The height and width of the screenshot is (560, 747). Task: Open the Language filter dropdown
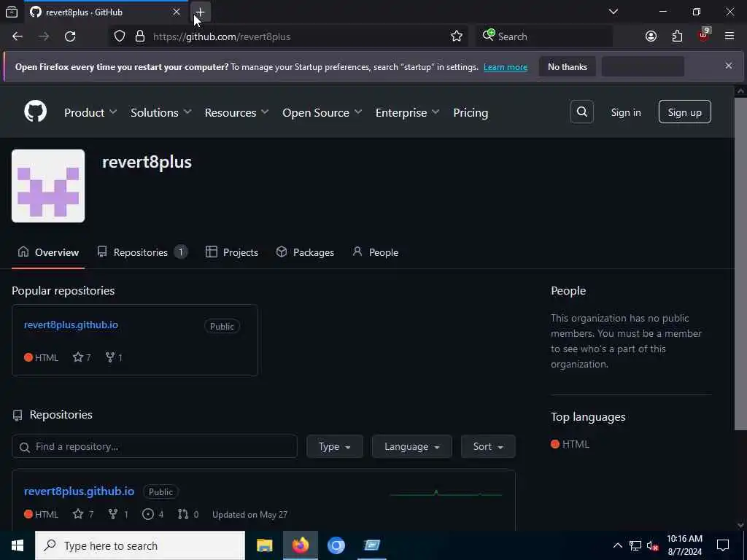(411, 446)
